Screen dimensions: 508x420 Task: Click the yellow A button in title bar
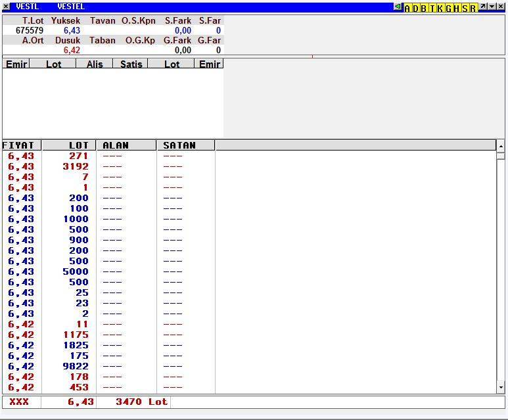[407, 8]
